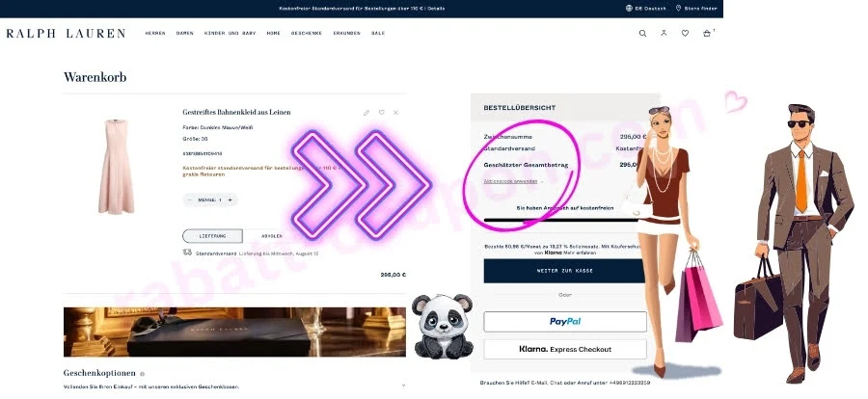The image size is (868, 399).
Task: Click the delivery truck icon beside Standardversand
Action: (x=187, y=253)
